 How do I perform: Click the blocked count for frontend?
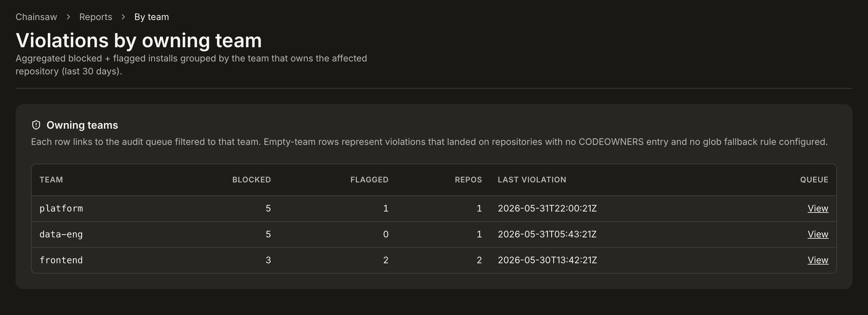[x=268, y=260]
